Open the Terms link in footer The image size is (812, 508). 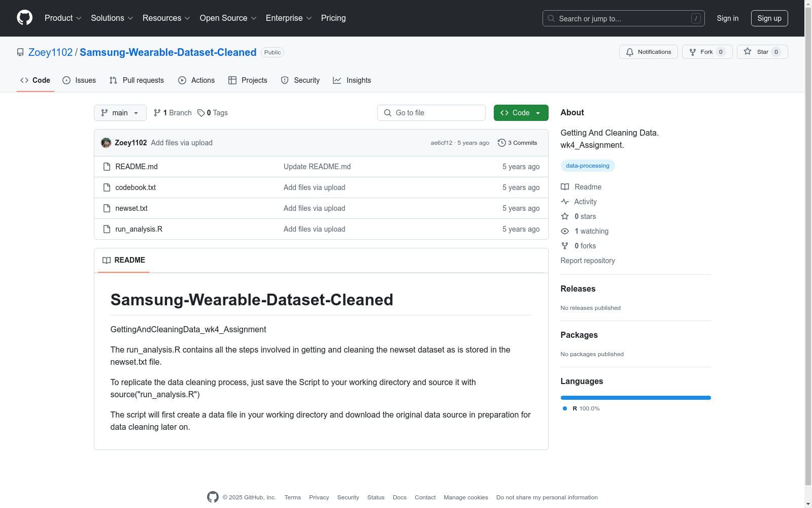[293, 497]
